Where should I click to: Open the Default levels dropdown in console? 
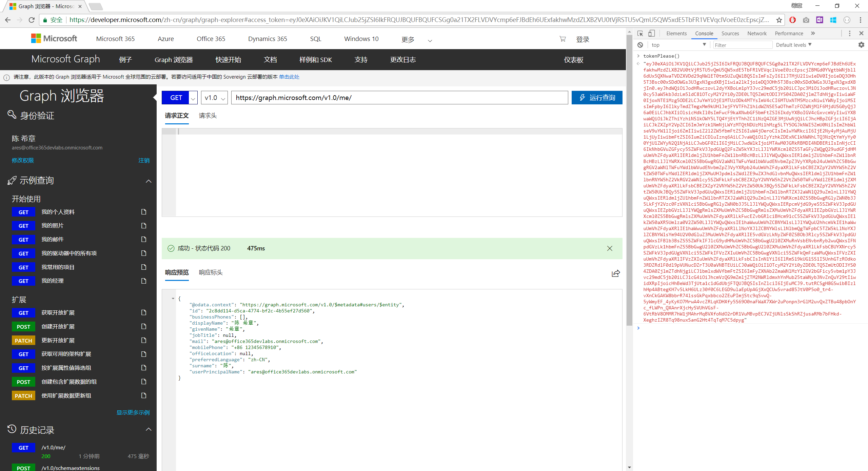tap(793, 45)
